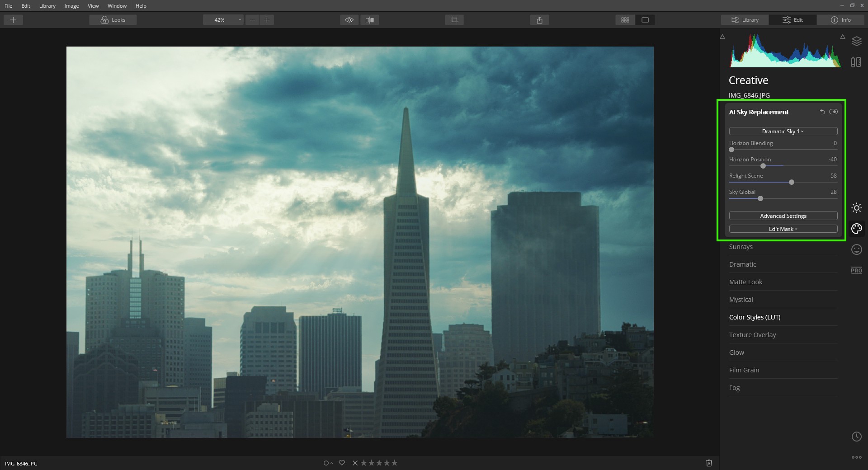Toggle AI Sky Replacement visibility eye

833,112
